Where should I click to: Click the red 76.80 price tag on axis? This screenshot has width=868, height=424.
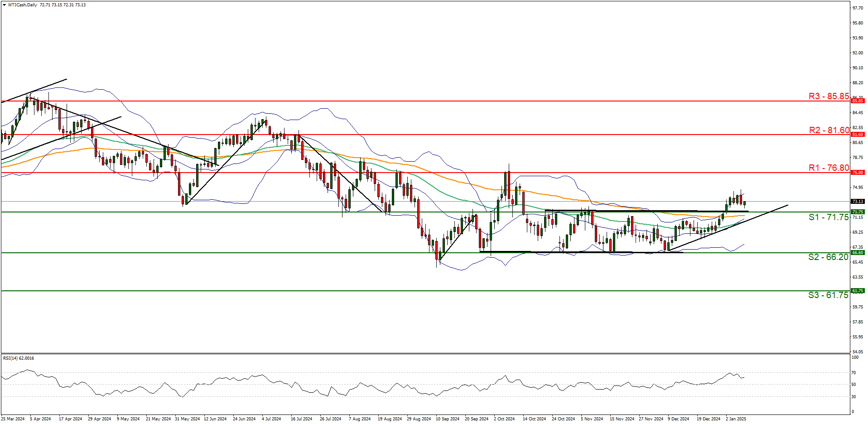(x=858, y=173)
